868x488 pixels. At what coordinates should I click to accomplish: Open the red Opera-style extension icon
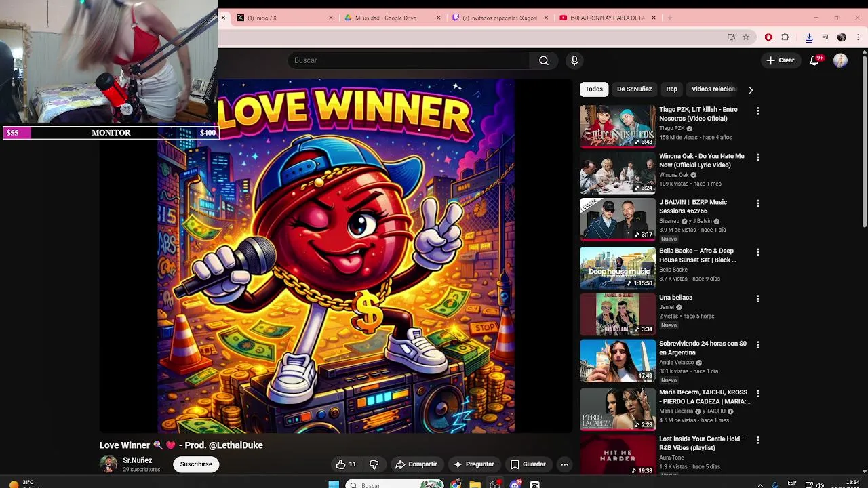(x=768, y=37)
